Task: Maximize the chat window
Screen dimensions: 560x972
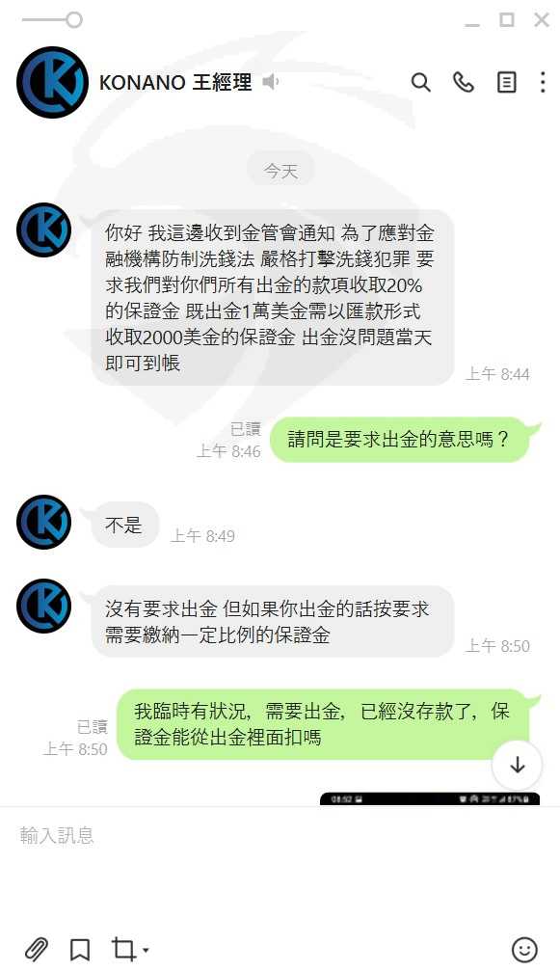Action: click(x=507, y=20)
